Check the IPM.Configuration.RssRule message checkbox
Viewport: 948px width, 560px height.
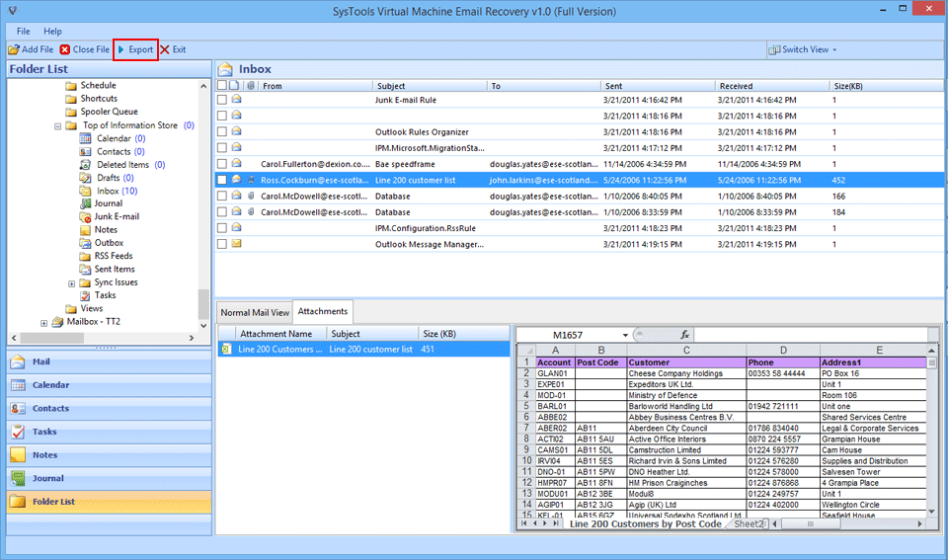(222, 228)
